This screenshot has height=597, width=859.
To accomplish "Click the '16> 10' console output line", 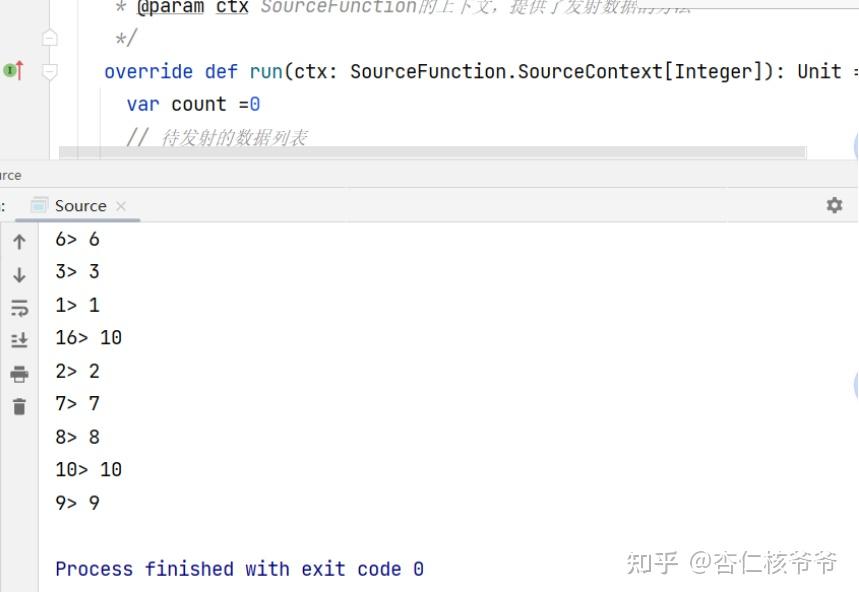I will click(x=88, y=338).
